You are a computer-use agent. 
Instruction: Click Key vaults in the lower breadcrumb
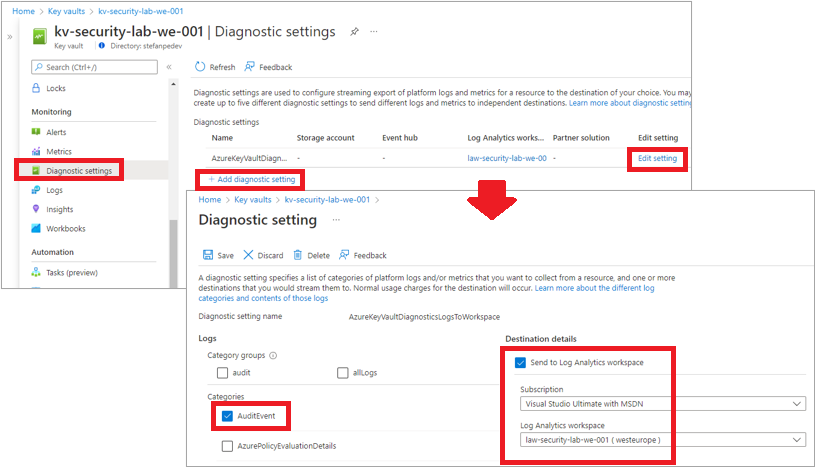tap(253, 200)
